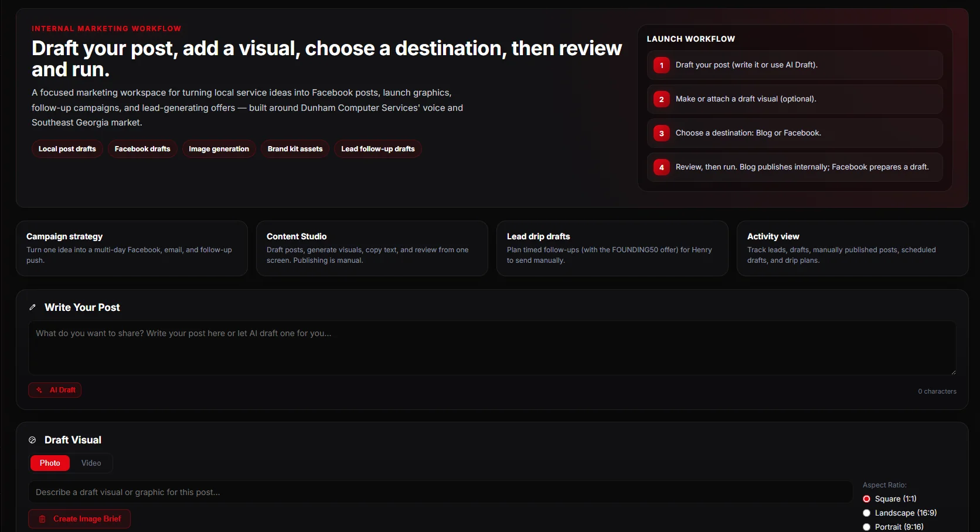The height and width of the screenshot is (532, 980).
Task: Click 'INTERNAL MARKETING WORKFLOW' heading text
Action: [107, 28]
